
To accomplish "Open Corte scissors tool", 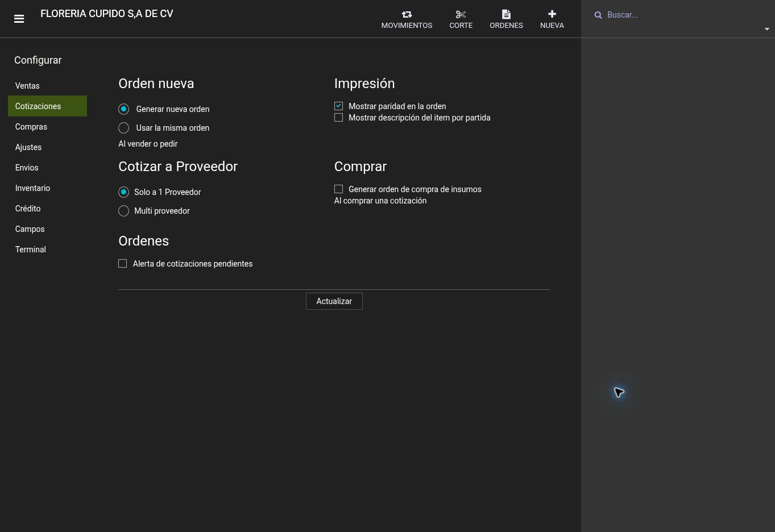I will click(461, 19).
